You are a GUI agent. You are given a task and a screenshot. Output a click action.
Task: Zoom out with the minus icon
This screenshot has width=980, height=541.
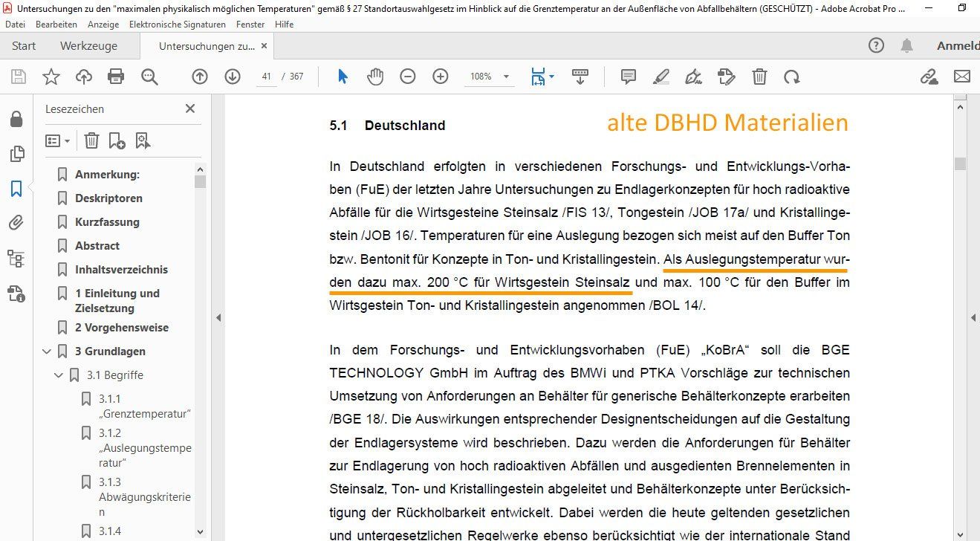(x=408, y=76)
